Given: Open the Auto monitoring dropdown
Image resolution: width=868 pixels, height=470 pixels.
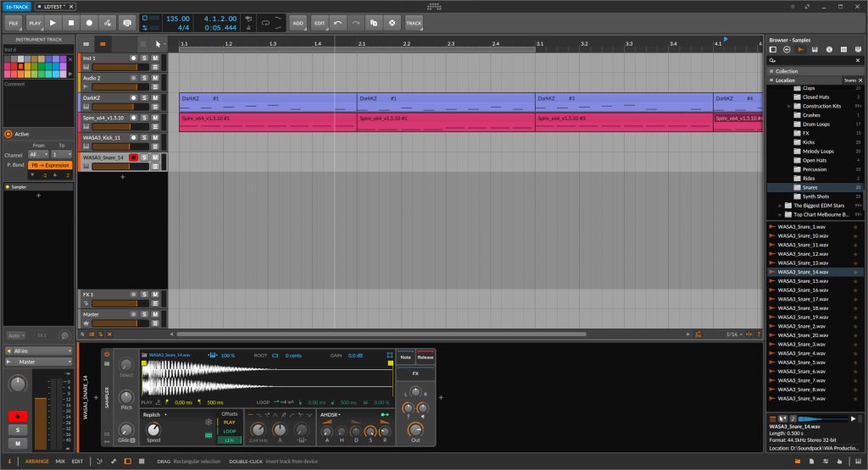Looking at the screenshot, I should [x=15, y=335].
